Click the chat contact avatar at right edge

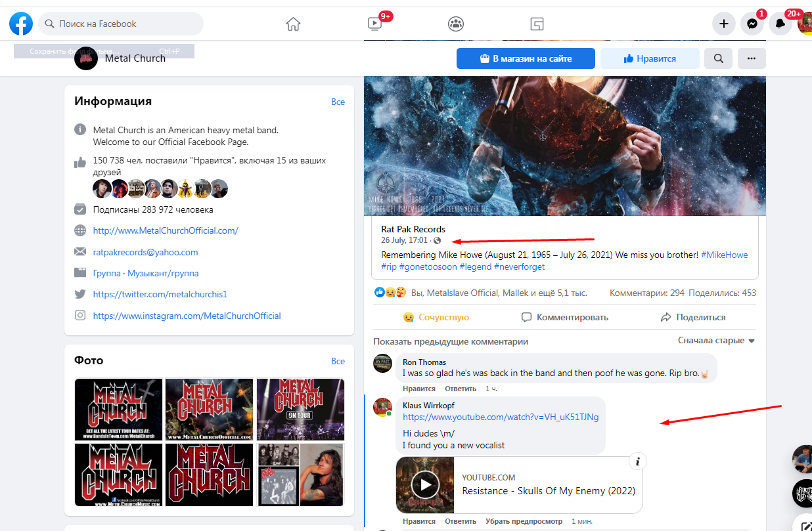(803, 459)
